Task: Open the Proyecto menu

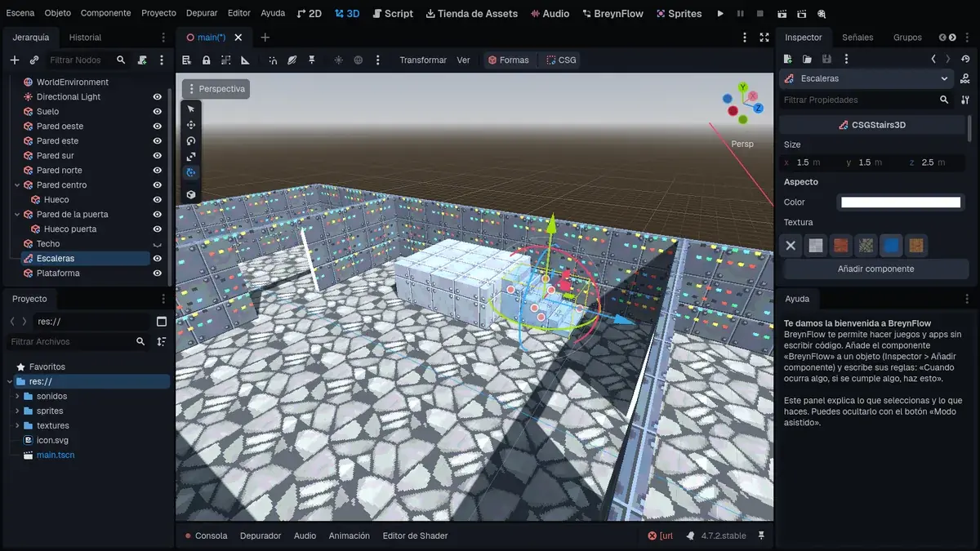Action: (x=158, y=13)
